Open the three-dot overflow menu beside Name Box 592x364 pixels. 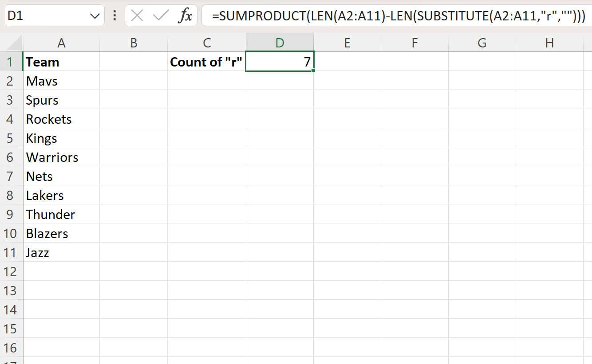click(x=114, y=16)
